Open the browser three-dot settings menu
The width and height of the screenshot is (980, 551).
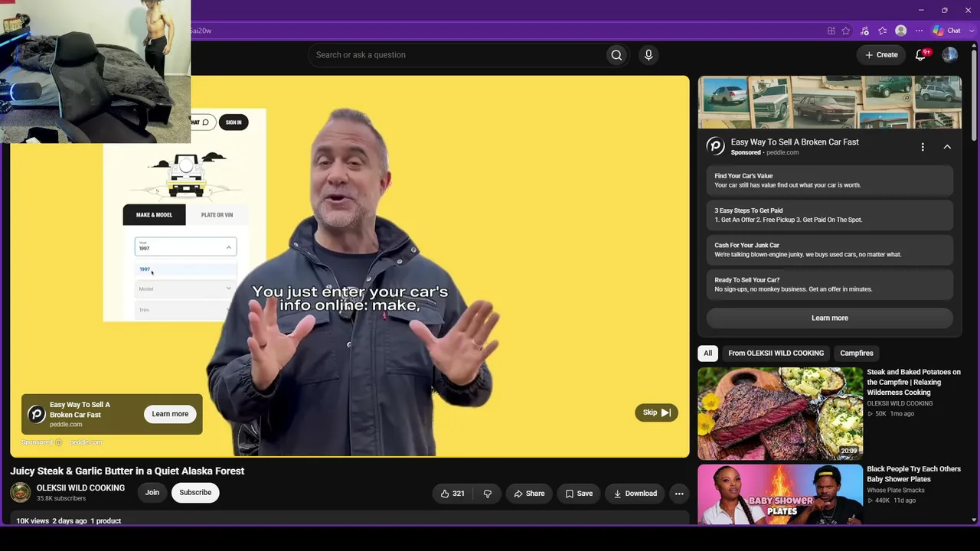click(920, 31)
